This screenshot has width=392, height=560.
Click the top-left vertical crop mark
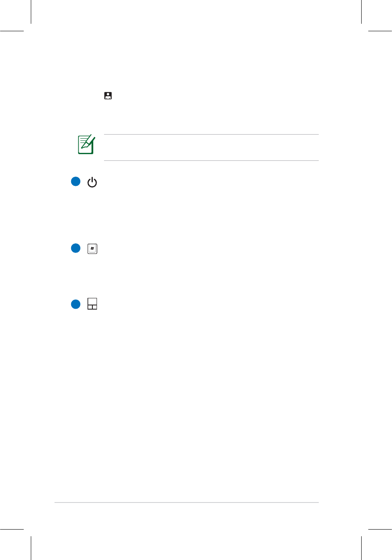pos(31,12)
